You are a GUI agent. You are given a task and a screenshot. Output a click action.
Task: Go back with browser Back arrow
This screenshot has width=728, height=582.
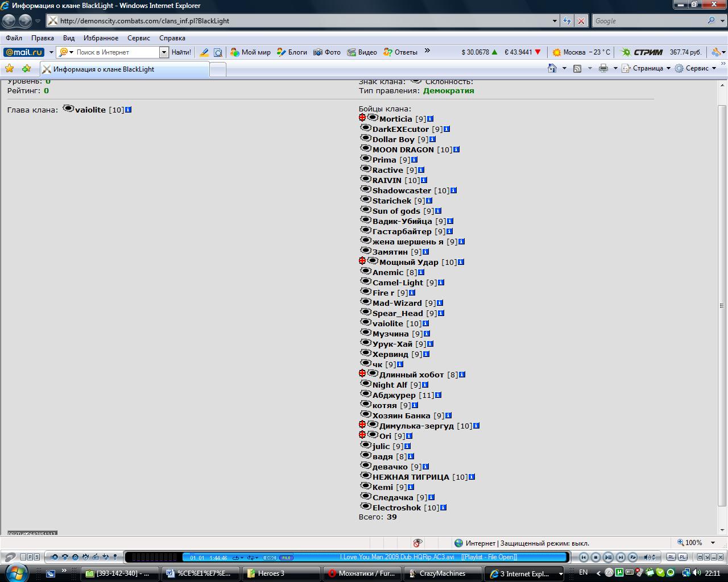(x=9, y=21)
